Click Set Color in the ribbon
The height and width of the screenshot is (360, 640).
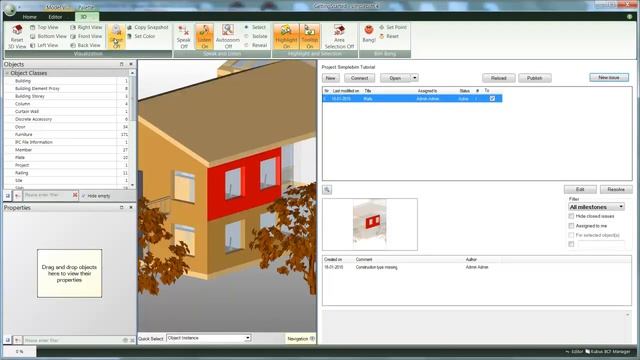(141, 36)
